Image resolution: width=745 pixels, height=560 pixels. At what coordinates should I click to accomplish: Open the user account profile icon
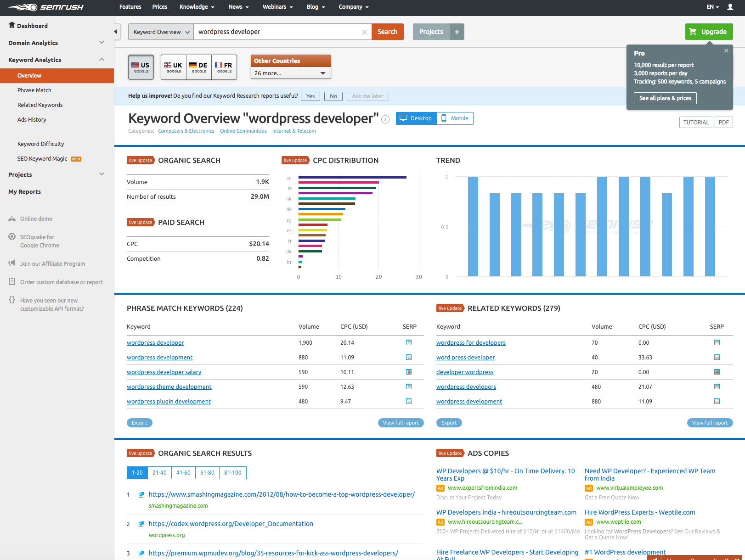pos(730,7)
